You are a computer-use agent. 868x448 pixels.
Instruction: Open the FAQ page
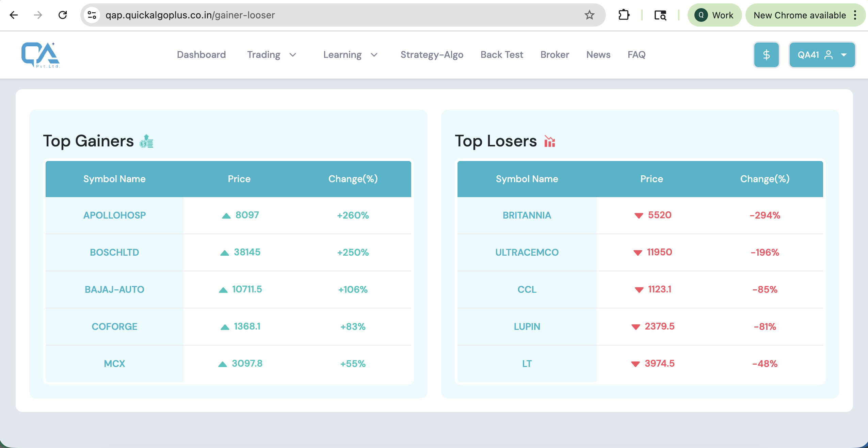[637, 55]
